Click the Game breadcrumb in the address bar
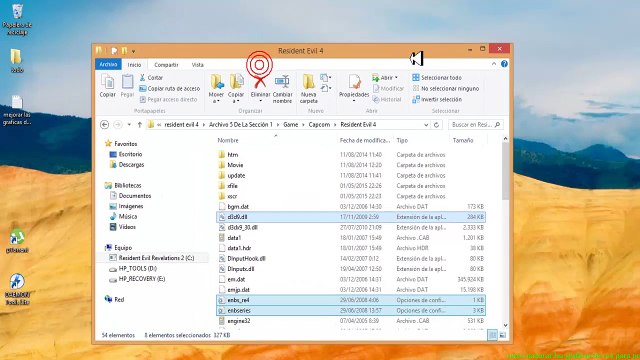 point(291,124)
